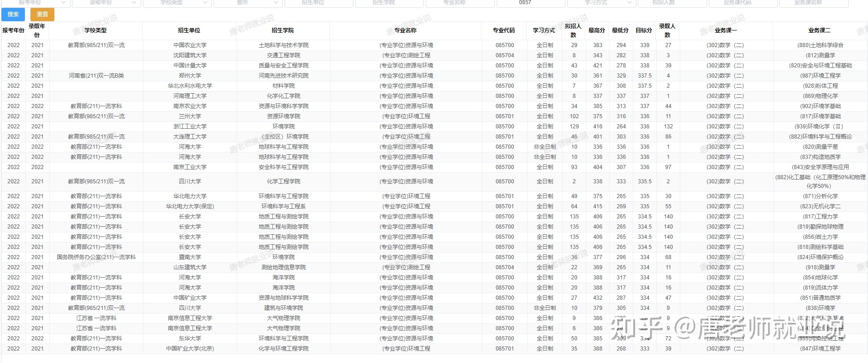868x363 pixels.
Task: Select the 郑州大学 cell
Action: pos(190,76)
